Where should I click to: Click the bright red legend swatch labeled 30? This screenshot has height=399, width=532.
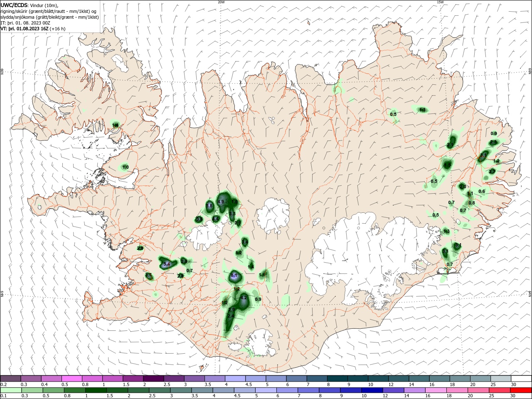521,390
